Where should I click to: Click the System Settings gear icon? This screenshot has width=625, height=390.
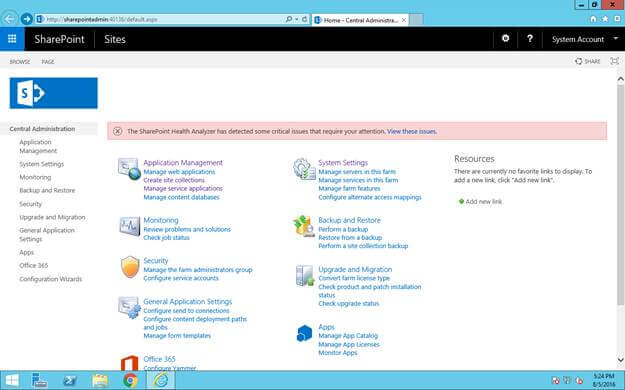(x=305, y=169)
